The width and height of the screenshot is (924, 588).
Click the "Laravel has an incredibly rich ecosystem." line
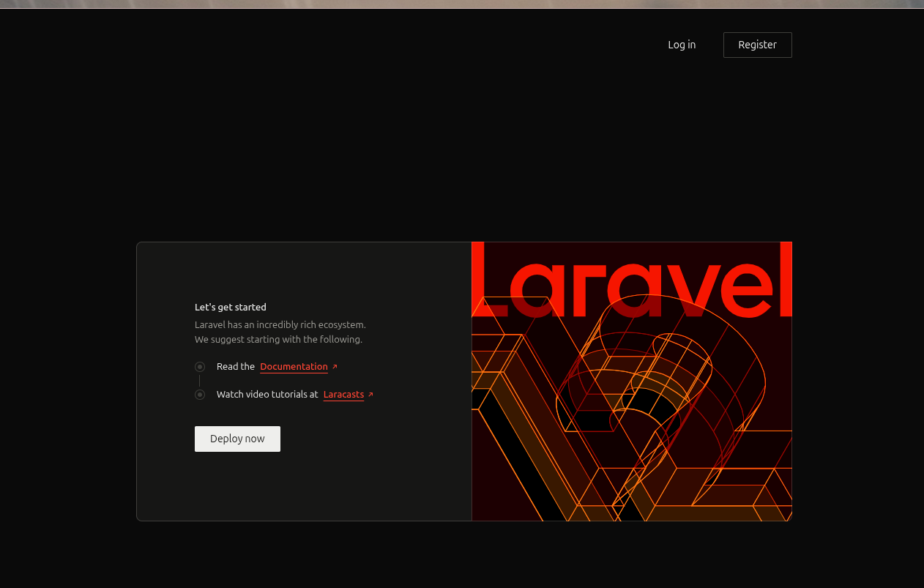tap(280, 324)
